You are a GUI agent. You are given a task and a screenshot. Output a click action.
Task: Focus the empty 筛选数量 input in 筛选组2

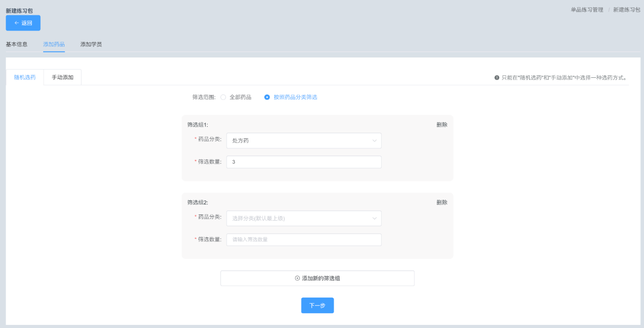tap(304, 240)
